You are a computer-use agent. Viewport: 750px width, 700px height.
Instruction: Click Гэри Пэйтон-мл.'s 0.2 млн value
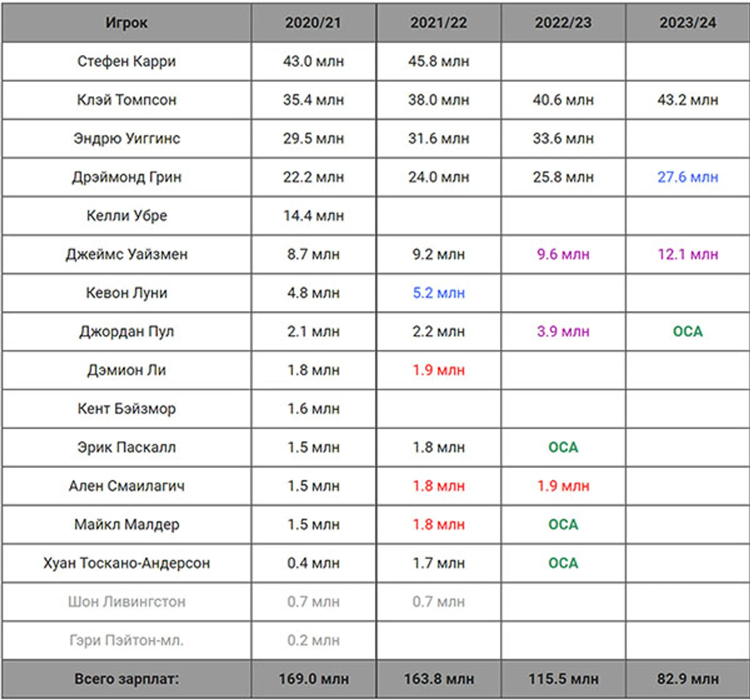[x=313, y=640]
